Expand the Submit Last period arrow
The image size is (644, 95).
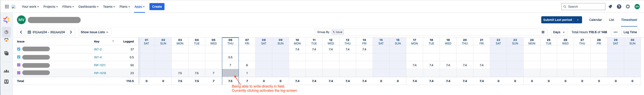click(578, 20)
